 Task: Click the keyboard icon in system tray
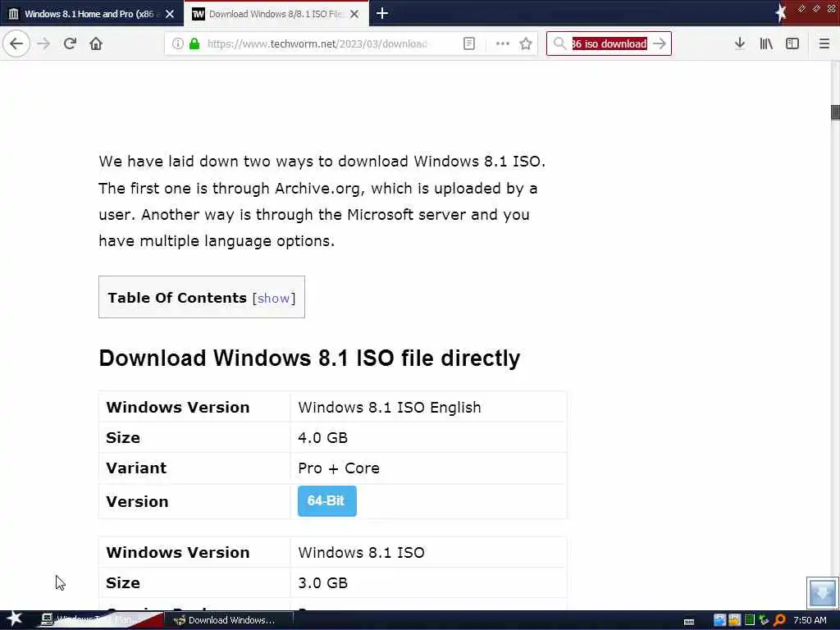[689, 621]
